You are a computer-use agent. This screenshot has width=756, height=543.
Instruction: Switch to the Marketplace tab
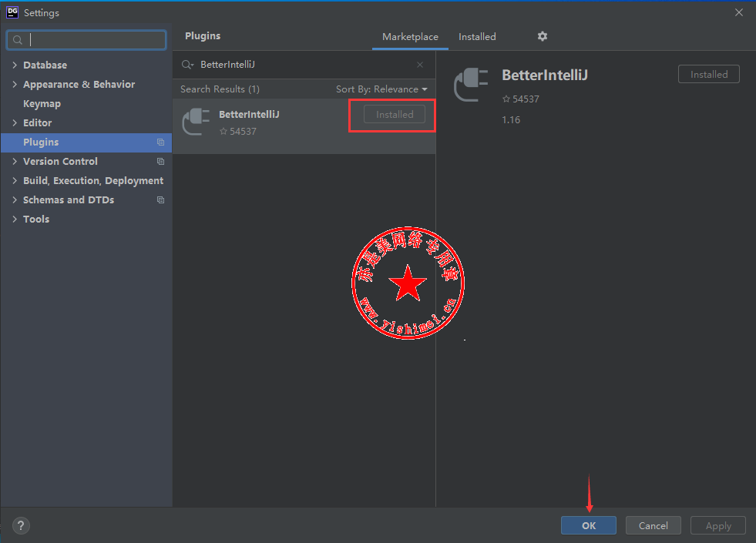click(x=410, y=37)
